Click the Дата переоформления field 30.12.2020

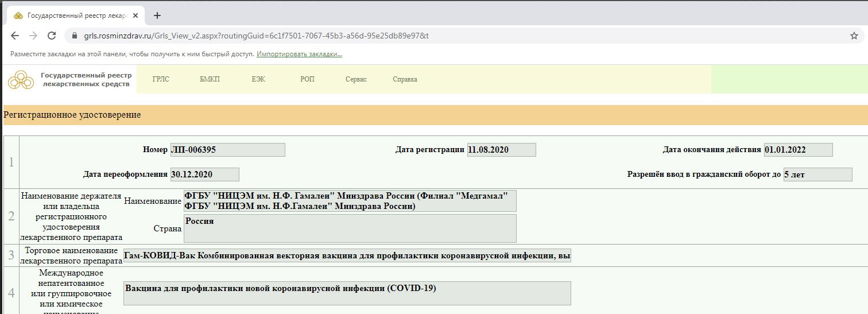pos(204,175)
